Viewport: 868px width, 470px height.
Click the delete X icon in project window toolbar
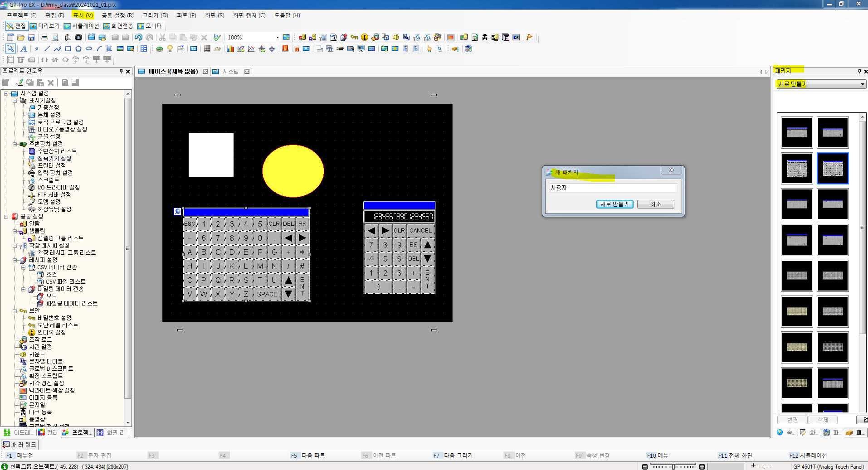click(51, 82)
